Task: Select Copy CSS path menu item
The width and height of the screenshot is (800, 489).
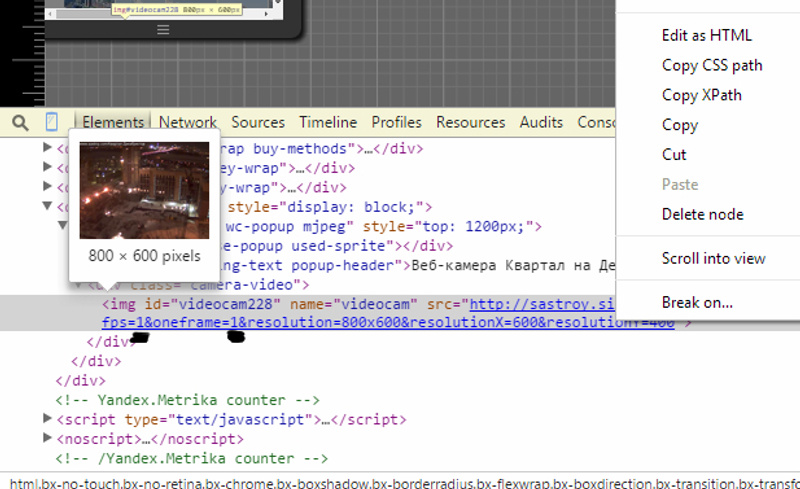Action: click(712, 65)
